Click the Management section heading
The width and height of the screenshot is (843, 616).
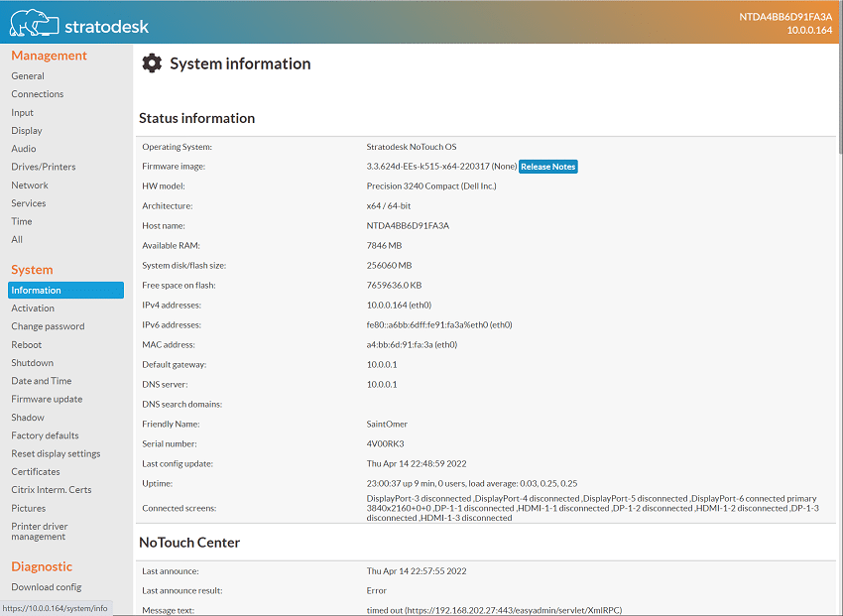[49, 56]
